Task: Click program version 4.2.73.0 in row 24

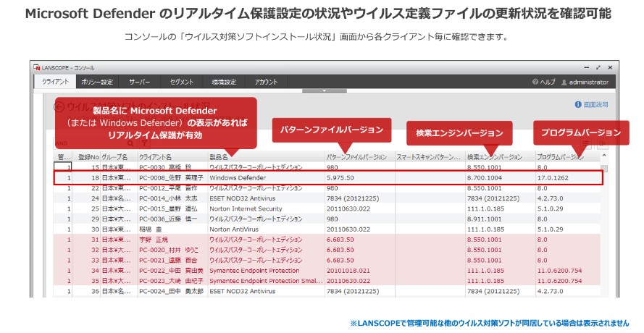Action: (x=551, y=198)
